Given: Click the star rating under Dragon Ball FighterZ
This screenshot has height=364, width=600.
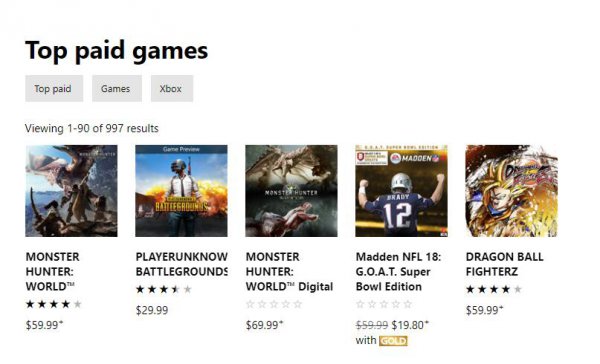Looking at the screenshot, I should [x=494, y=289].
